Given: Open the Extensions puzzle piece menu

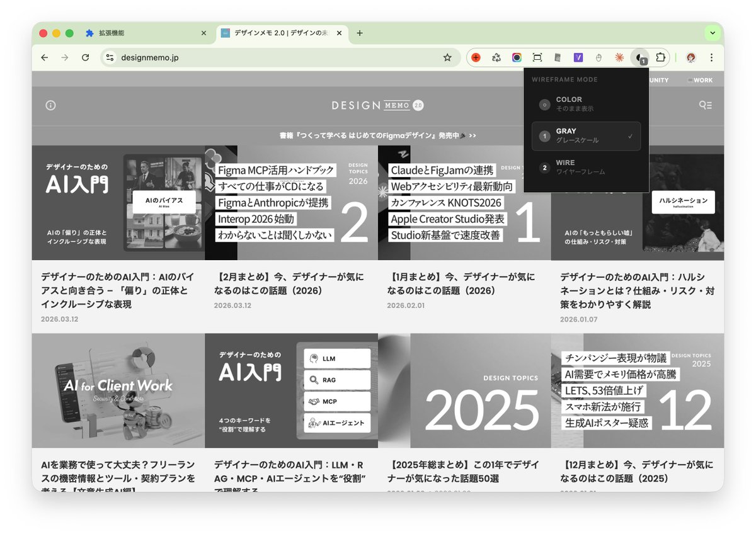Looking at the screenshot, I should coord(660,57).
